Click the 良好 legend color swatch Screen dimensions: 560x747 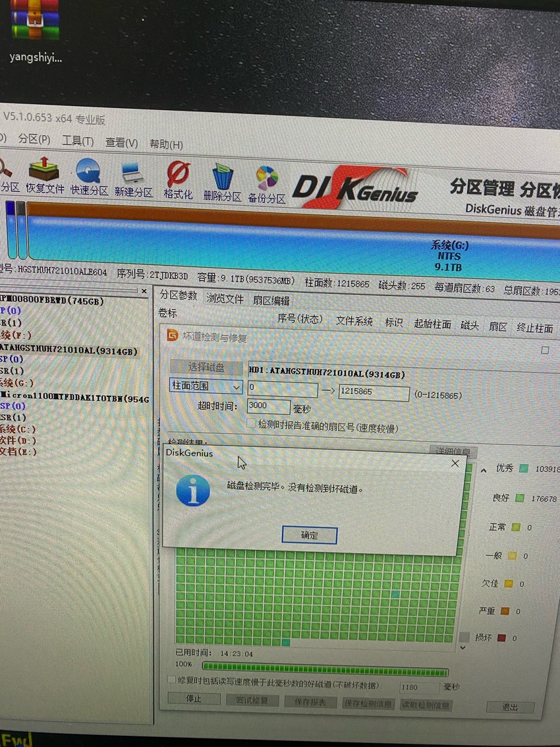click(x=520, y=498)
